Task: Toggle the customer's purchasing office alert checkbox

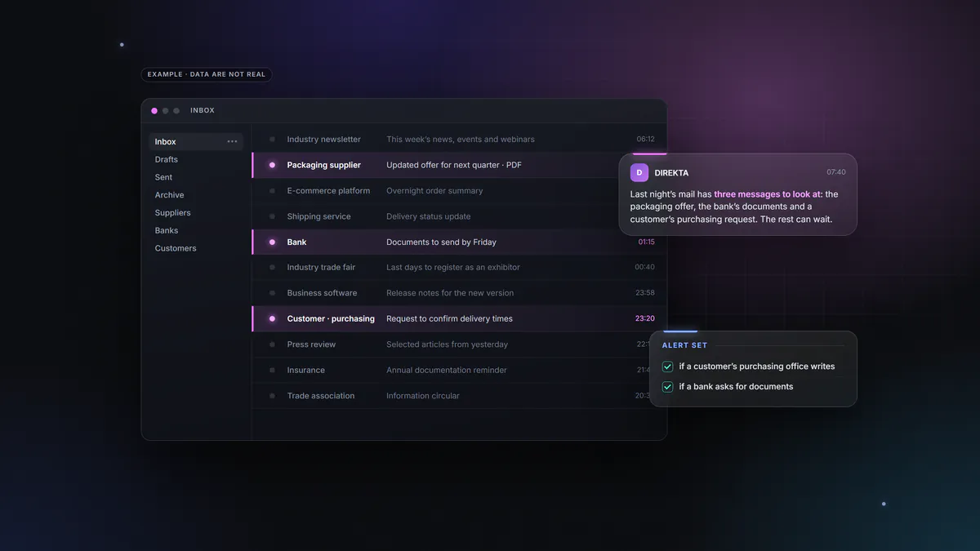Action: 667,367
